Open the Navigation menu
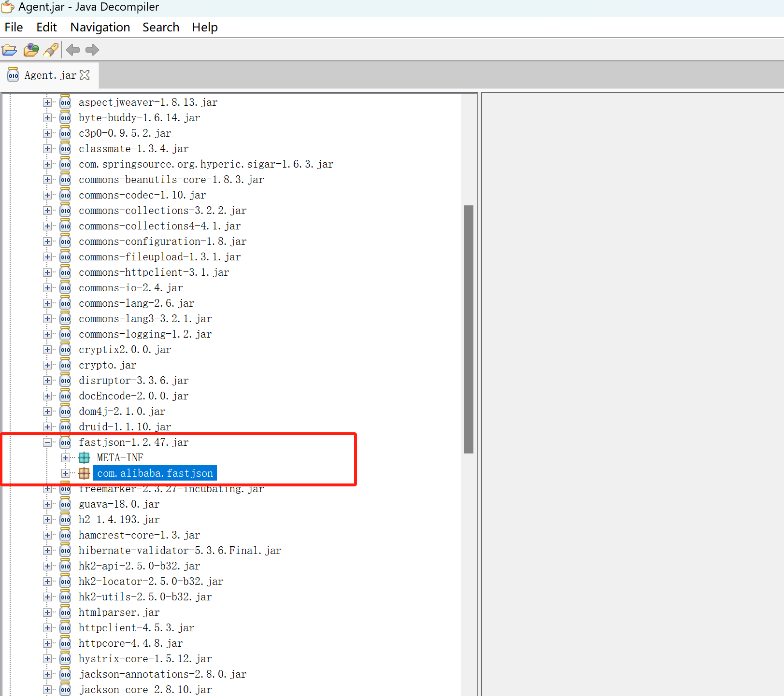 100,28
